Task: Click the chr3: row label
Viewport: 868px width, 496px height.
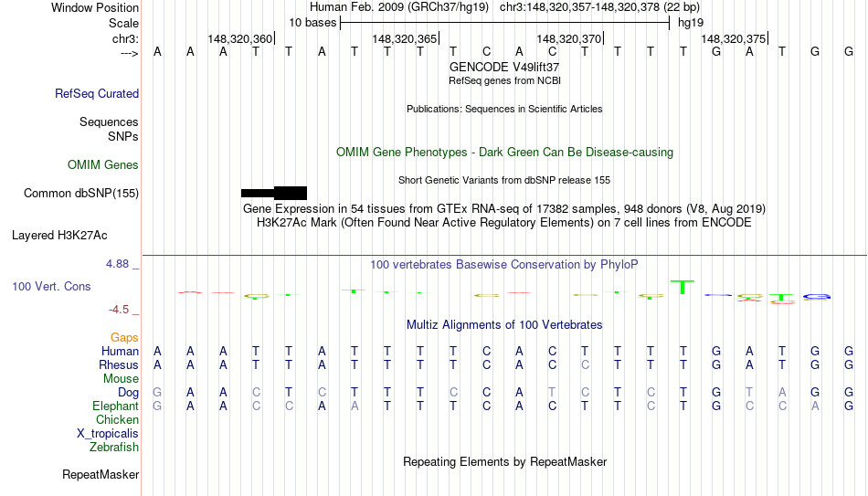Action: (126, 38)
